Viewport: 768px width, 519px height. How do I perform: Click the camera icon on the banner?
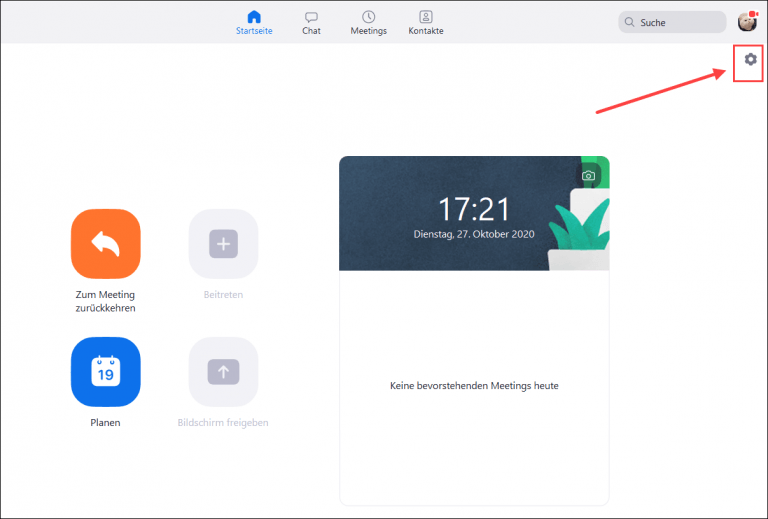589,176
